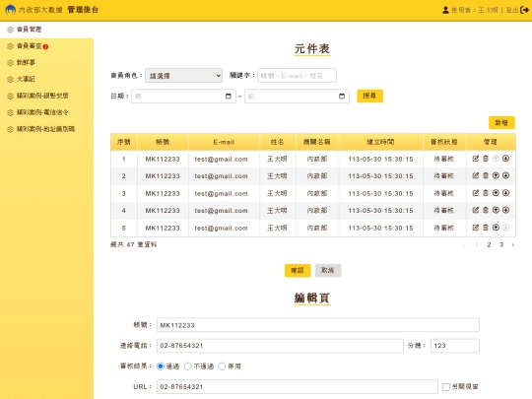Viewport: 532px width, 399px height.
Task: Move row 4 down with arrow icon
Action: (505, 210)
